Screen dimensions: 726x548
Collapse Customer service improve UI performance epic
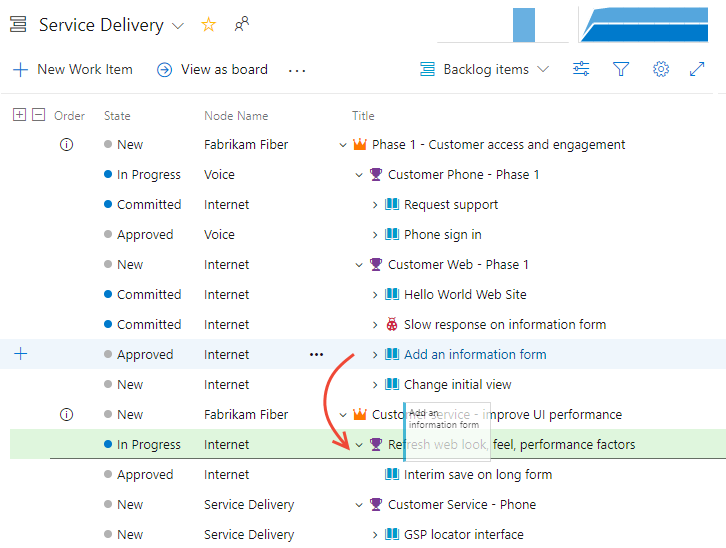point(343,415)
